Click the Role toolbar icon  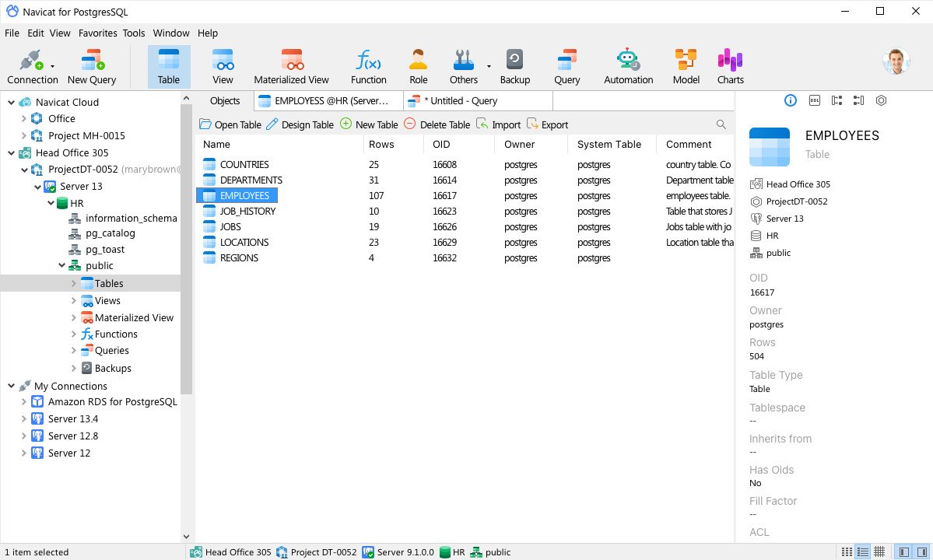tap(418, 66)
